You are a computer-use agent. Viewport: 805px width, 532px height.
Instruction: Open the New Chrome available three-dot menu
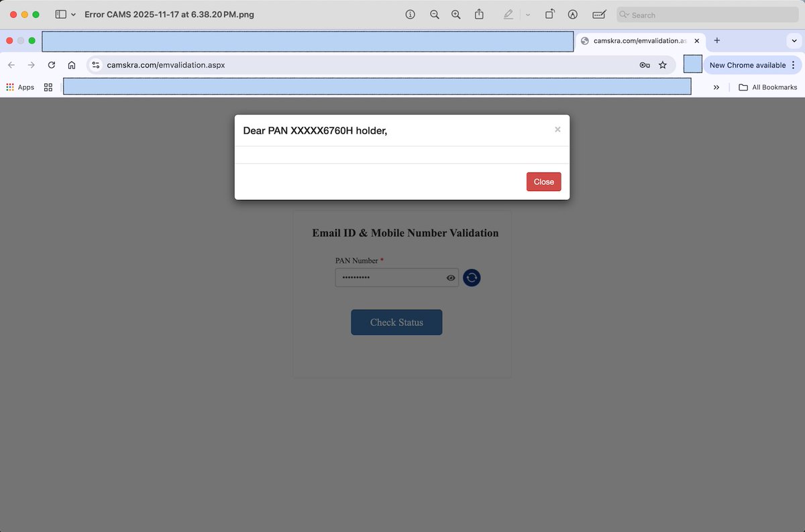click(793, 65)
